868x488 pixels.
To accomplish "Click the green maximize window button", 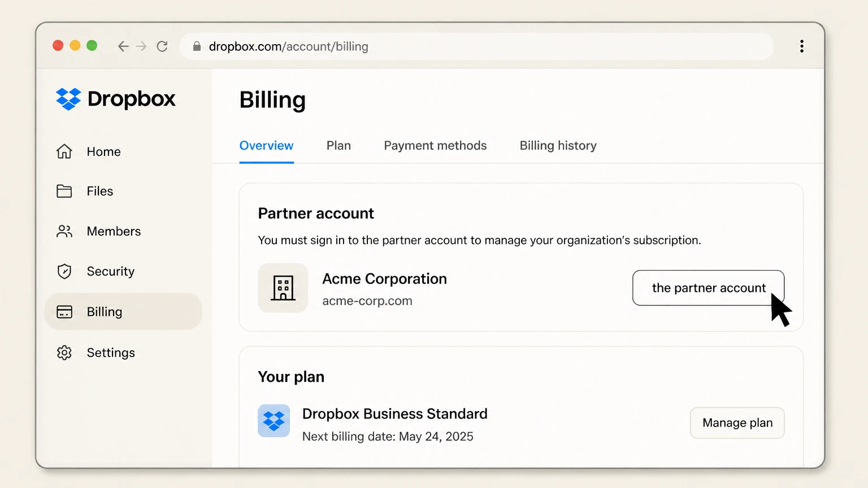I will click(x=92, y=46).
